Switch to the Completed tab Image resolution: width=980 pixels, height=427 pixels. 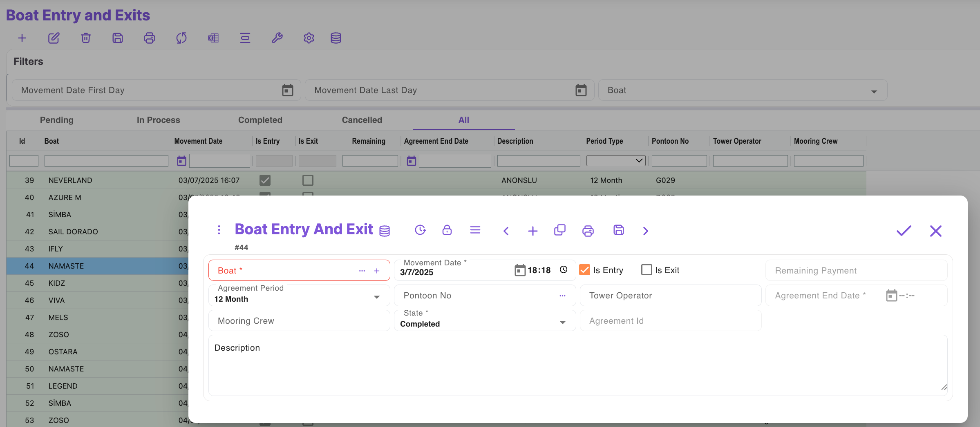260,120
